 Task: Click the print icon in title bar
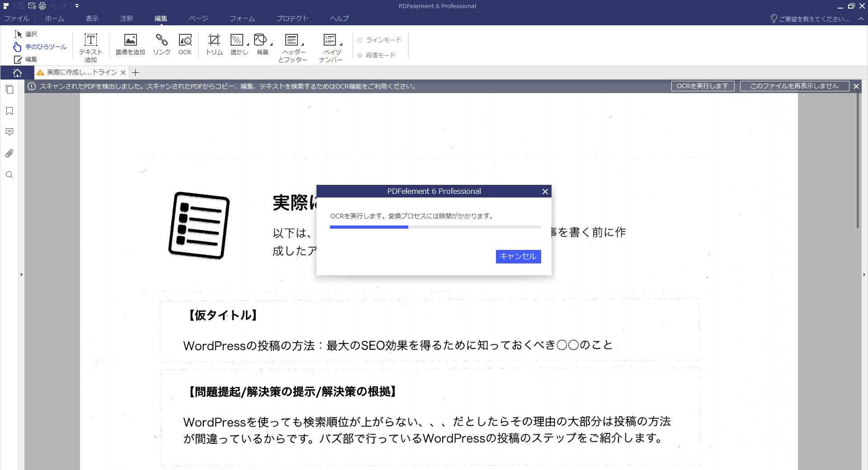click(x=42, y=6)
